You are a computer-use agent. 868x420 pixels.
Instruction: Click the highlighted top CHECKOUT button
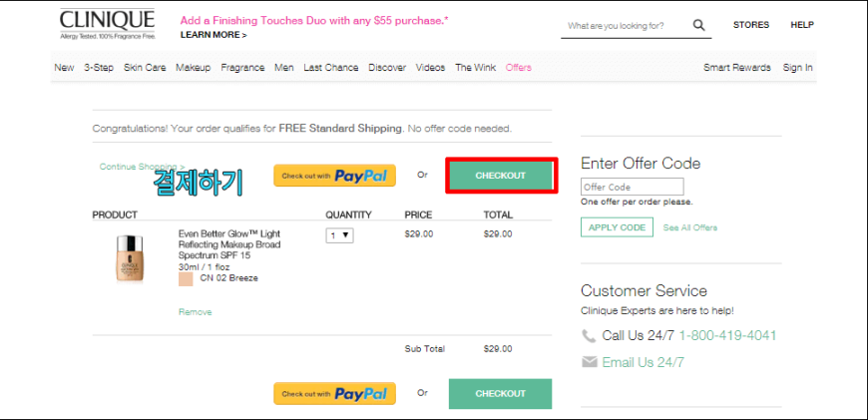[x=501, y=176]
